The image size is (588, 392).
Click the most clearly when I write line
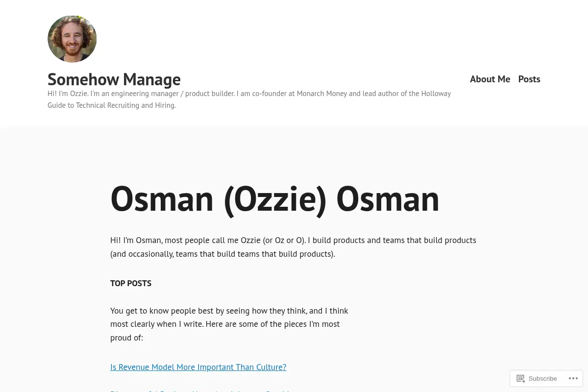(x=225, y=324)
